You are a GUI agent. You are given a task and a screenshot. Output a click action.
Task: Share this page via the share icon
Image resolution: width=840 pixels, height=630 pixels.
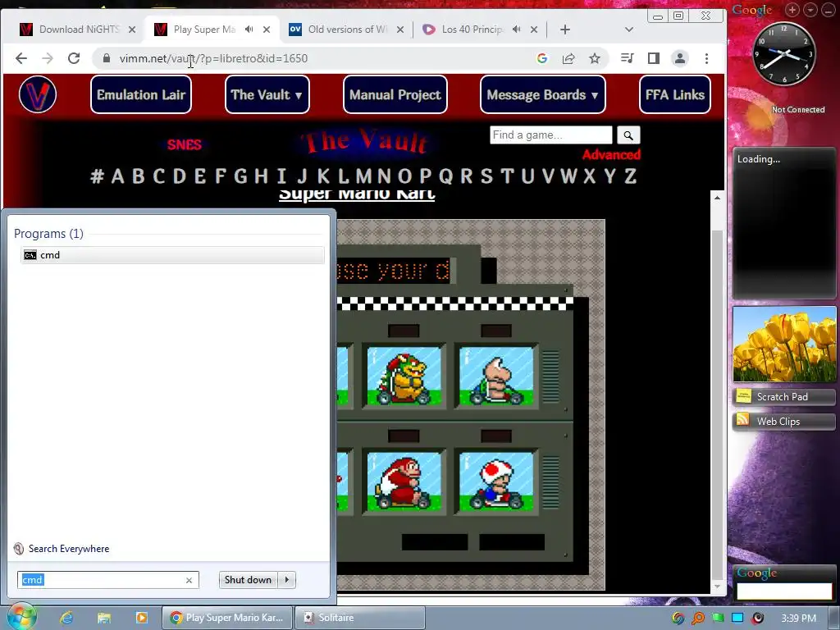[x=568, y=58]
